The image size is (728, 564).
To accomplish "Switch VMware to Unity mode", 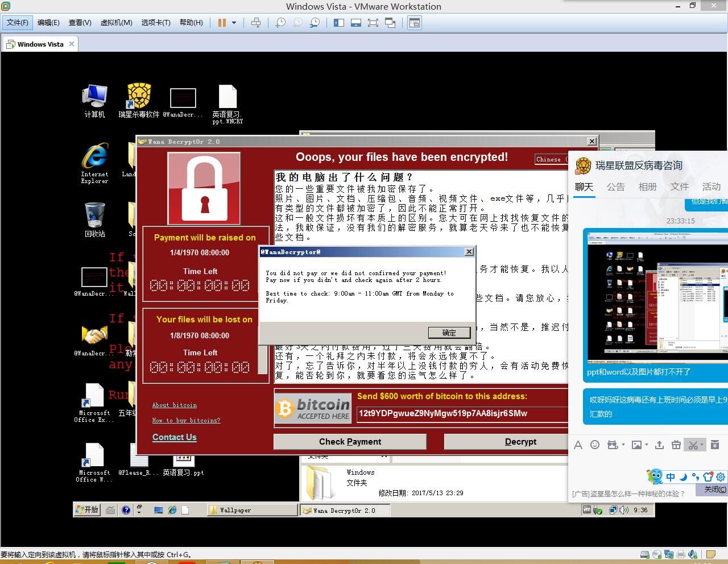I will click(390, 23).
